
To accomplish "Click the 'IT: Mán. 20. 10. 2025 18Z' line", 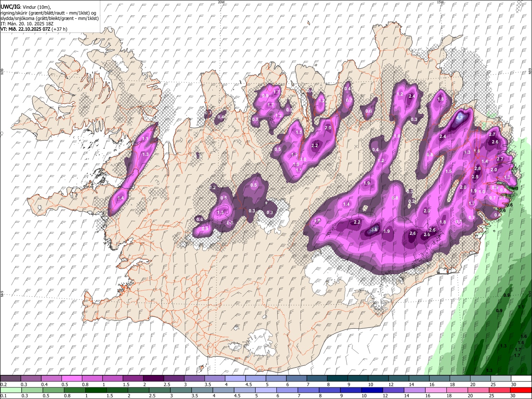I will pos(27,24).
